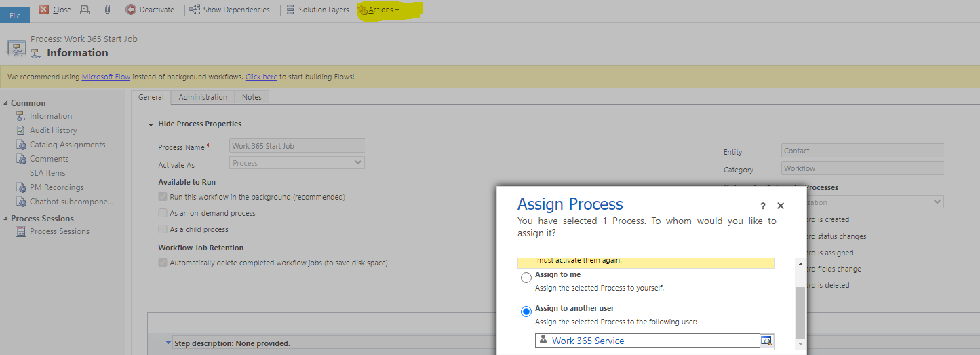Open the File menu
980x355 pixels.
pyautogui.click(x=15, y=16)
